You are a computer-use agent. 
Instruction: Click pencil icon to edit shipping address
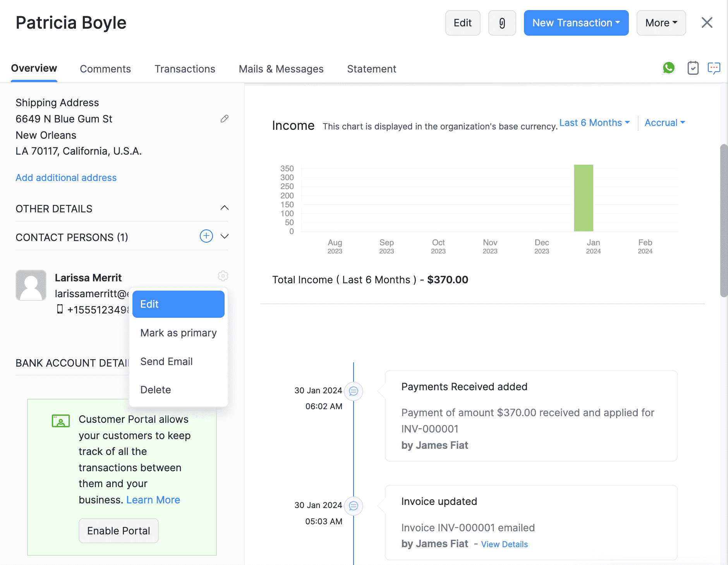pos(224,119)
